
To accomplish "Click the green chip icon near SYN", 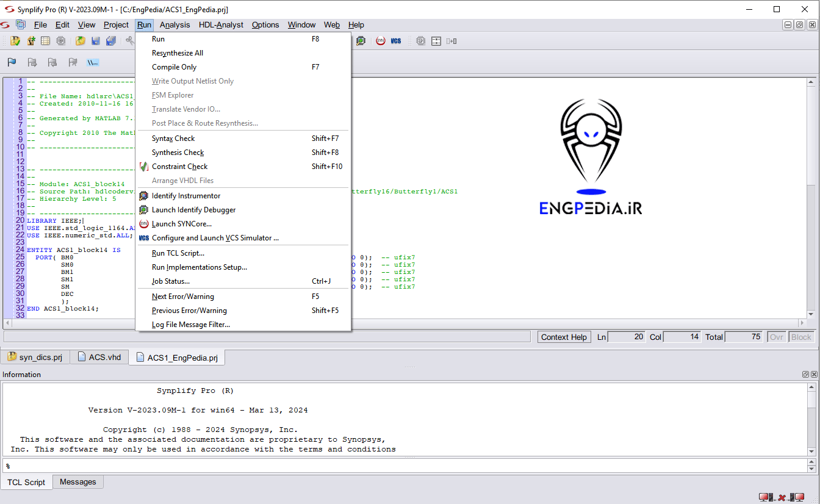I will [x=361, y=41].
